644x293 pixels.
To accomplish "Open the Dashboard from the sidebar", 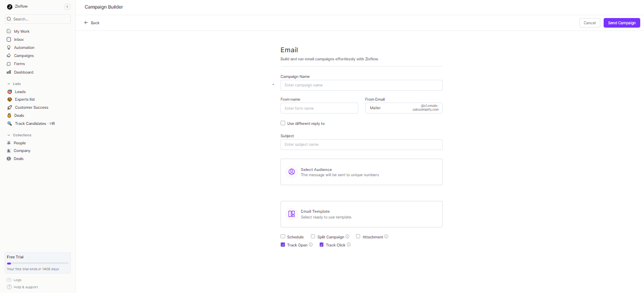I will click(23, 72).
